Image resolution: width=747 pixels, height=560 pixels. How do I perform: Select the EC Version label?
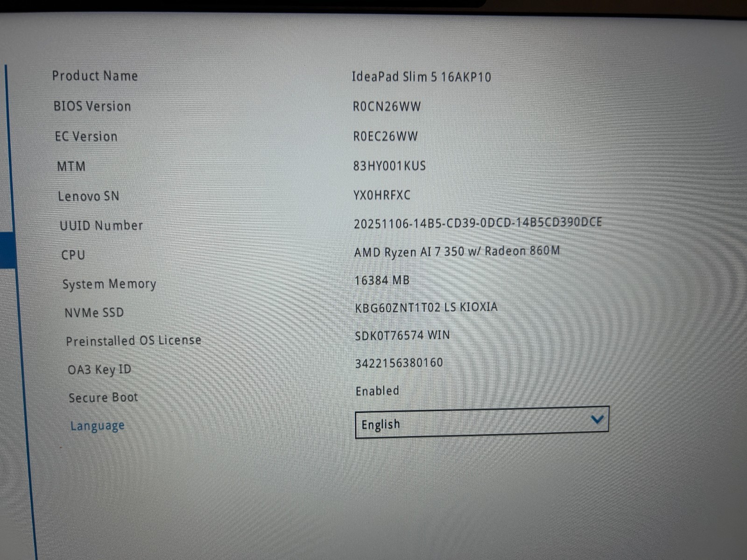[86, 136]
